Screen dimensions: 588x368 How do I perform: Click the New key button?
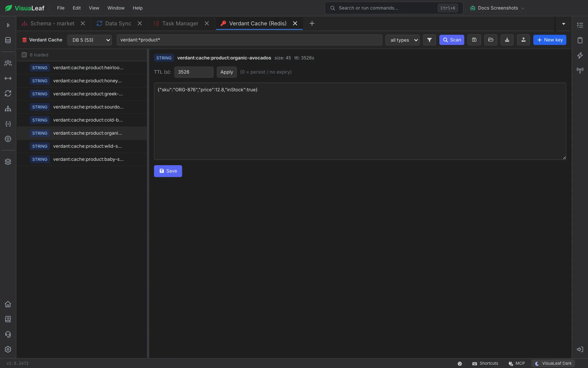tap(550, 40)
